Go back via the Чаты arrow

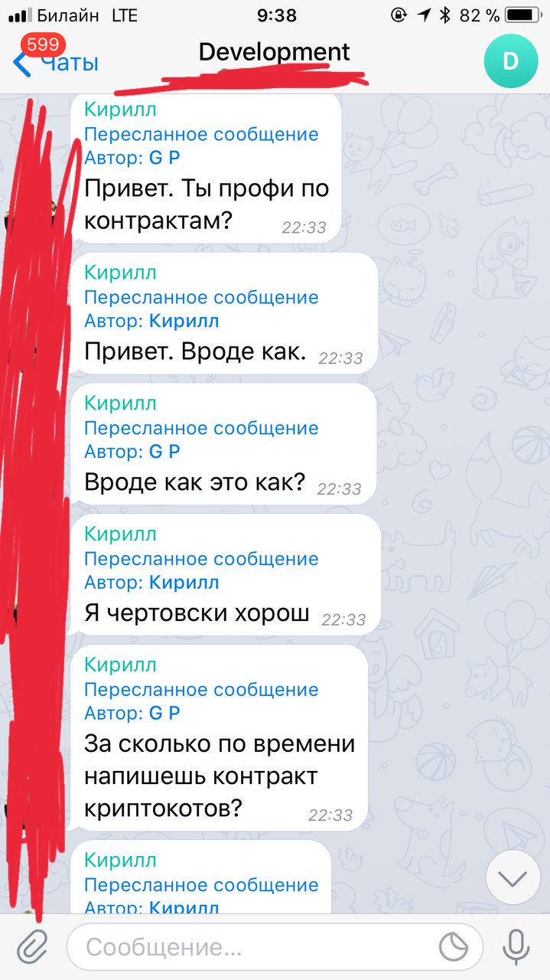(x=55, y=62)
